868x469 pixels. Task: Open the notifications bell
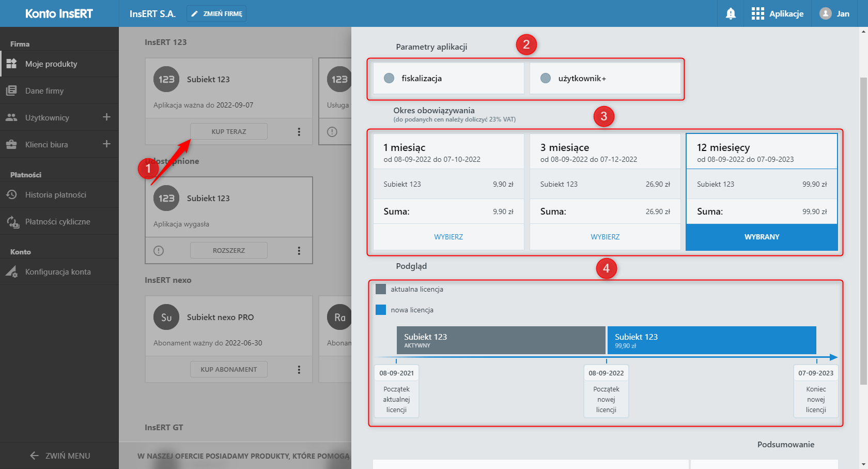coord(731,13)
